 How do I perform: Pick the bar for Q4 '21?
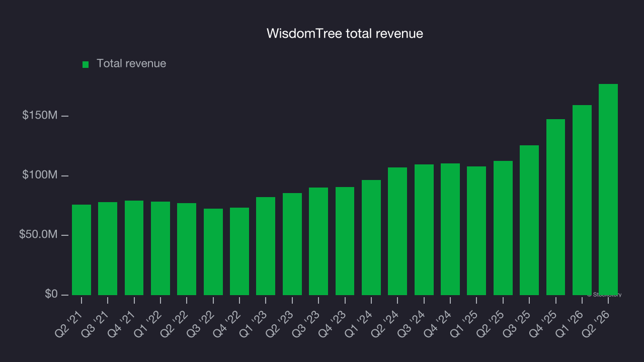coord(134,248)
